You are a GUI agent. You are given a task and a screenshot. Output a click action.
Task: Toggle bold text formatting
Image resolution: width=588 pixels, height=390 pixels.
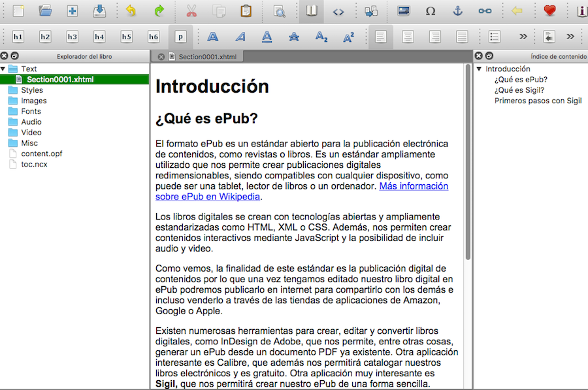[x=213, y=37]
